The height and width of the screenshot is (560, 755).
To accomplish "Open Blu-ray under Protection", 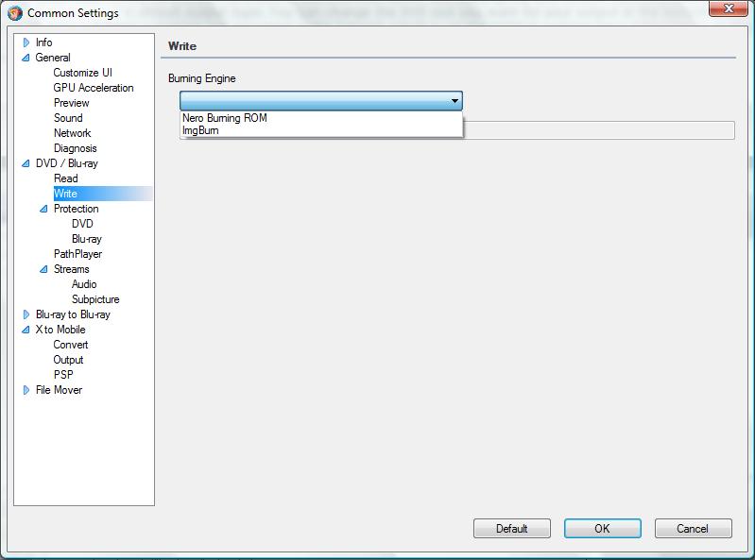I will tap(87, 239).
